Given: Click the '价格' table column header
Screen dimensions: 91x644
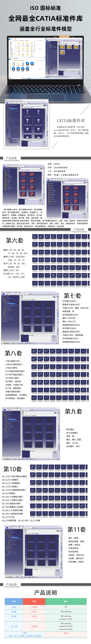Looking at the screenshot, I should (34, 601).
